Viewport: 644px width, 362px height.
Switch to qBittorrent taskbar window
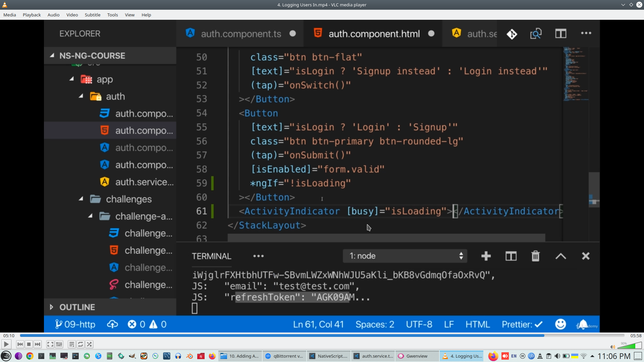click(284, 356)
